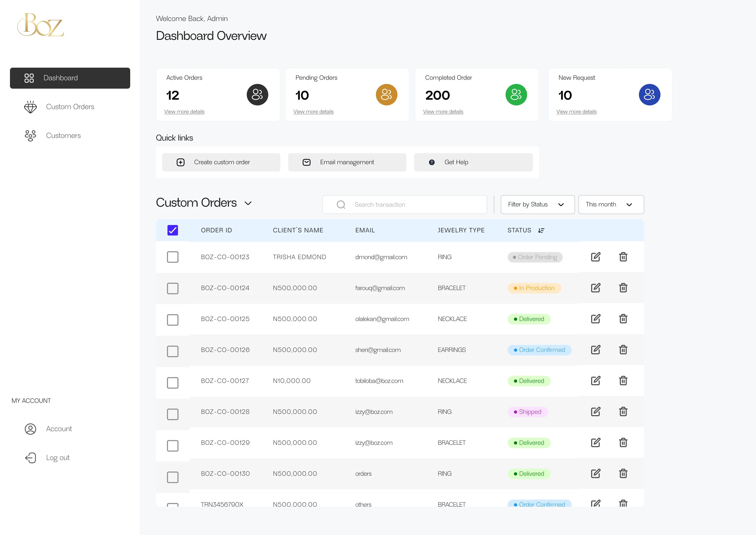The height and width of the screenshot is (535, 756).
Task: Check the box for order BOZ-CO-00125
Action: click(172, 319)
